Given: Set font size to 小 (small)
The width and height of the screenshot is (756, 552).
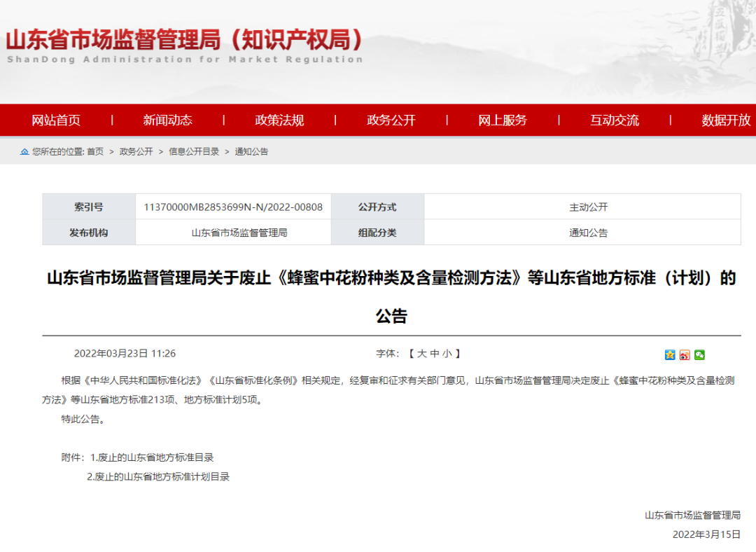Looking at the screenshot, I should [x=447, y=354].
